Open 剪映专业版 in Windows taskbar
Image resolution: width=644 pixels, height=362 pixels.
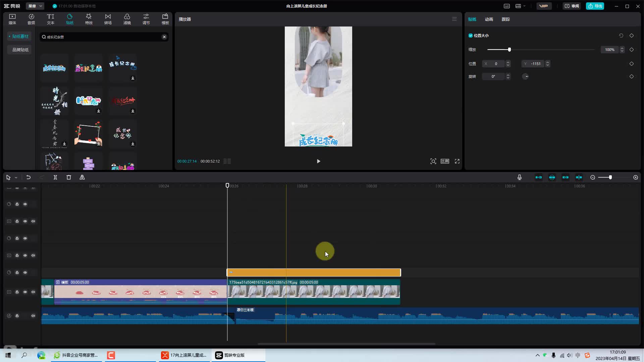[238, 355]
